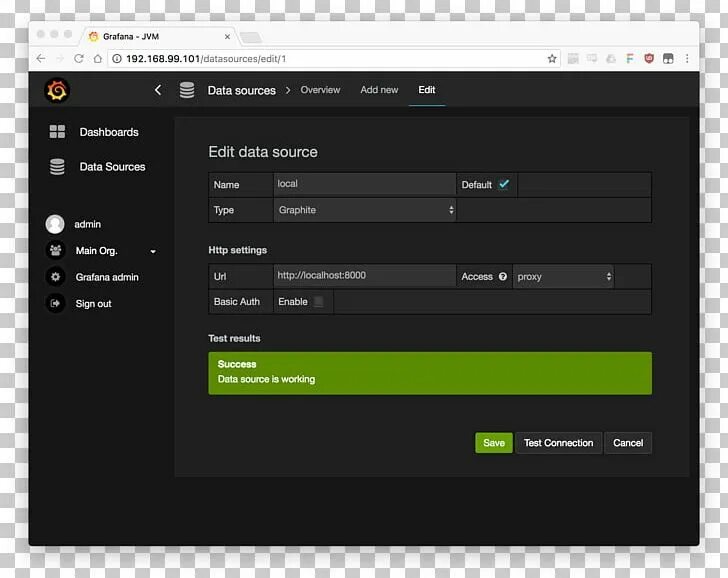
Task: Reload the page with the refresh icon
Action: [78, 58]
